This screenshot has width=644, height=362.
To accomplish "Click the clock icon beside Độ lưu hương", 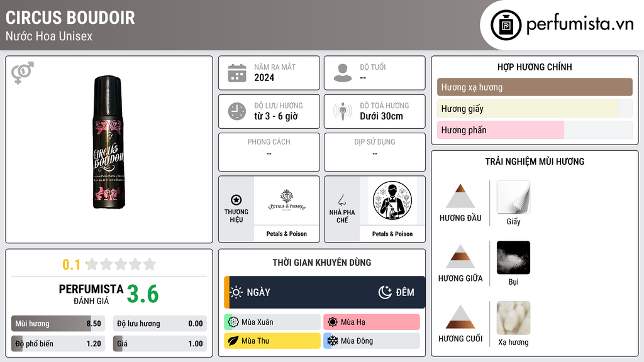I will (237, 111).
